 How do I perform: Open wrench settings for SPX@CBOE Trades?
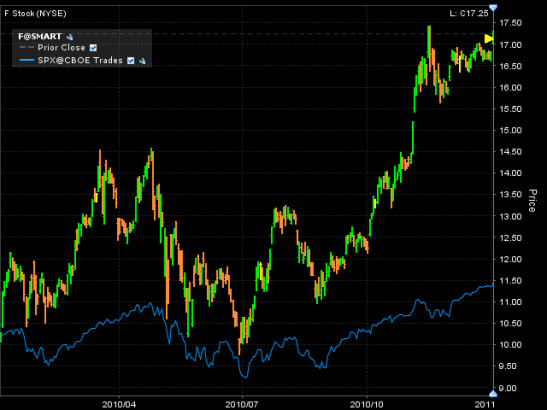tap(142, 61)
